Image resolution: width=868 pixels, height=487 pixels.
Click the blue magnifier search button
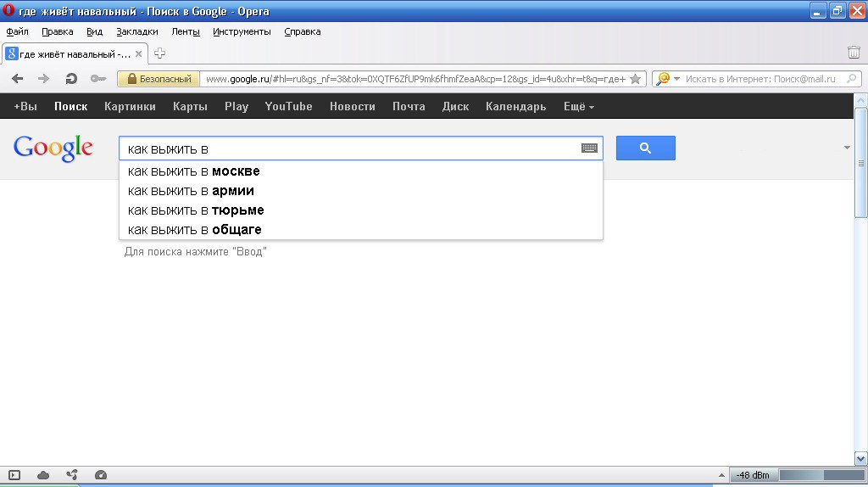pyautogui.click(x=645, y=148)
